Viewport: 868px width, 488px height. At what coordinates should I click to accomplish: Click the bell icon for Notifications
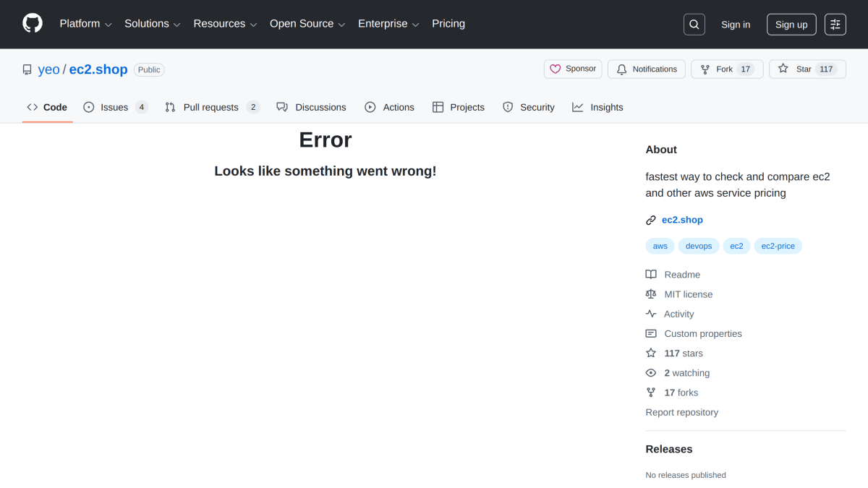click(622, 69)
